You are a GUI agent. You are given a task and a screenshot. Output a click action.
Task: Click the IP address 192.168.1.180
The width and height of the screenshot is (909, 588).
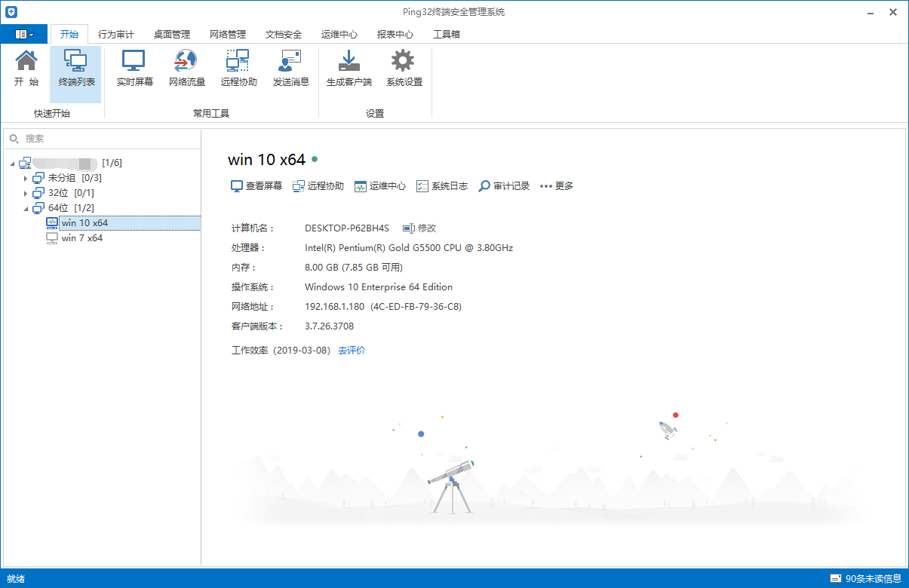pos(334,307)
